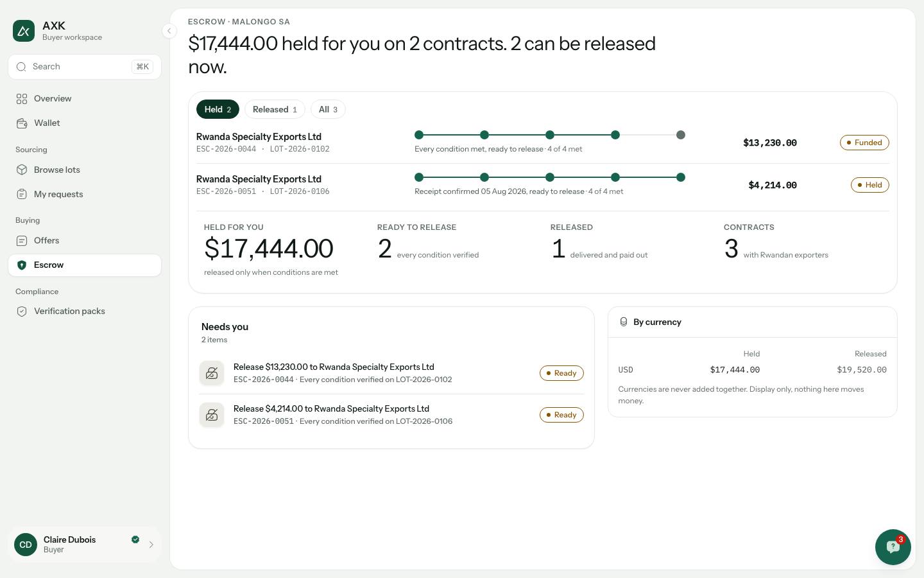The width and height of the screenshot is (924, 578).
Task: Click the My requests clipboard icon
Action: [x=22, y=195]
